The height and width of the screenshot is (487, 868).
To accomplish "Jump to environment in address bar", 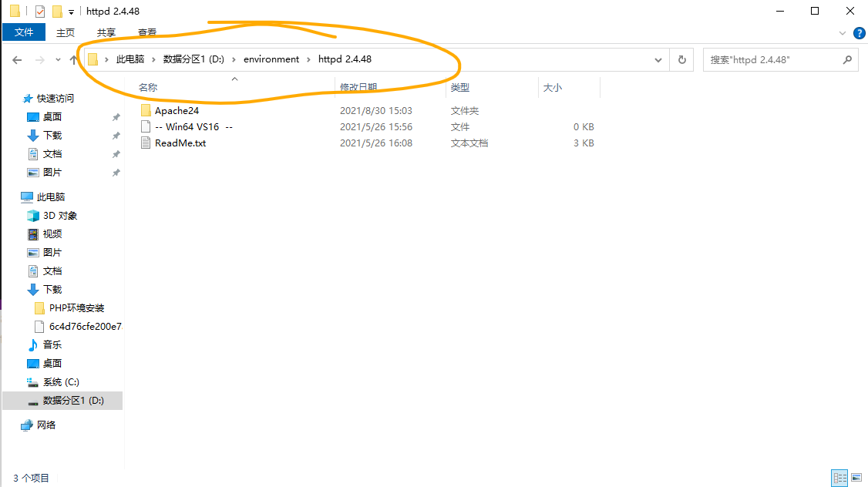I will [271, 59].
